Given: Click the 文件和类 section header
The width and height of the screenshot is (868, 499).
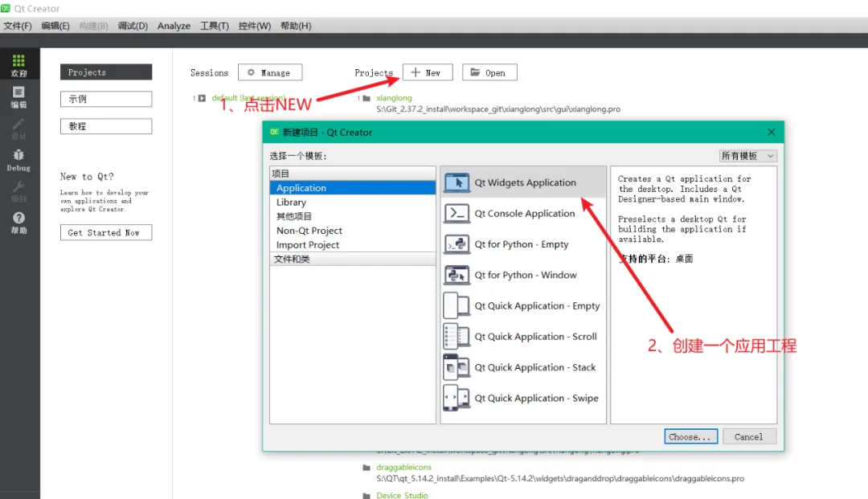Looking at the screenshot, I should [x=353, y=259].
